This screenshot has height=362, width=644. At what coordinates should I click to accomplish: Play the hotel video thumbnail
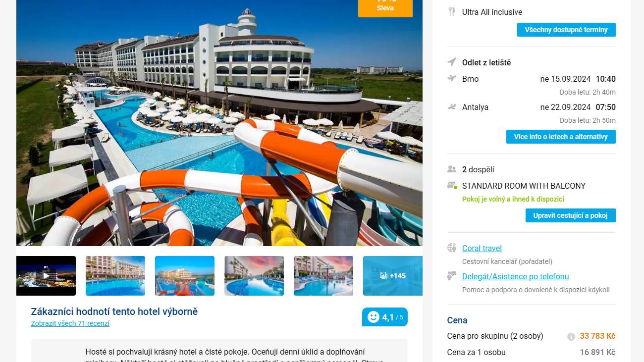pyautogui.click(x=46, y=276)
